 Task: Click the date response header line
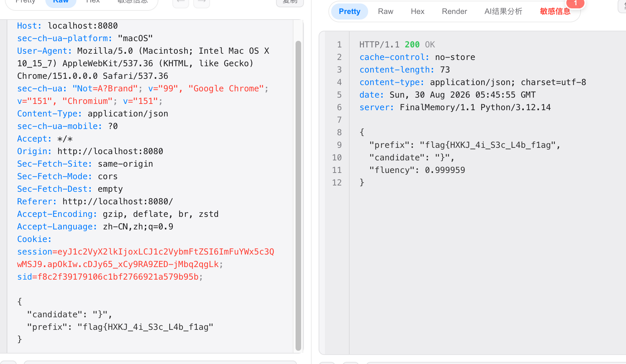448,95
